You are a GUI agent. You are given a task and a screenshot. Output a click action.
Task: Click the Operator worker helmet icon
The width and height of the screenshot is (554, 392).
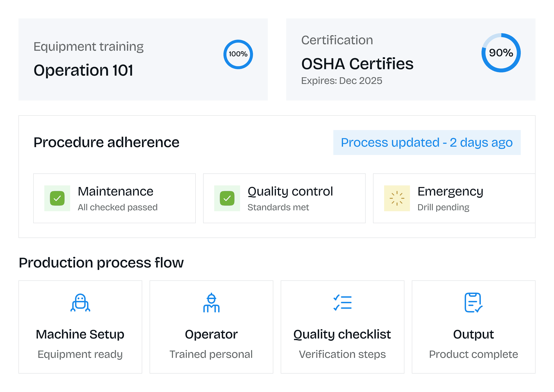point(211,303)
